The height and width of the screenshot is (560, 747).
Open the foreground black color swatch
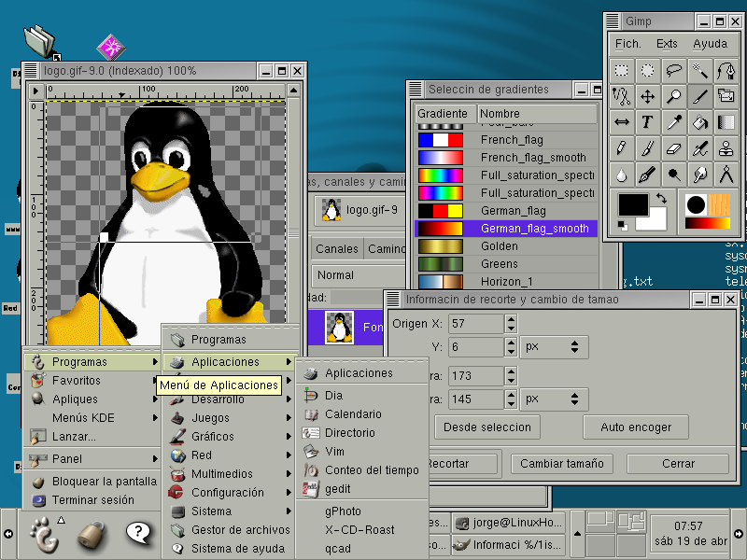click(633, 205)
